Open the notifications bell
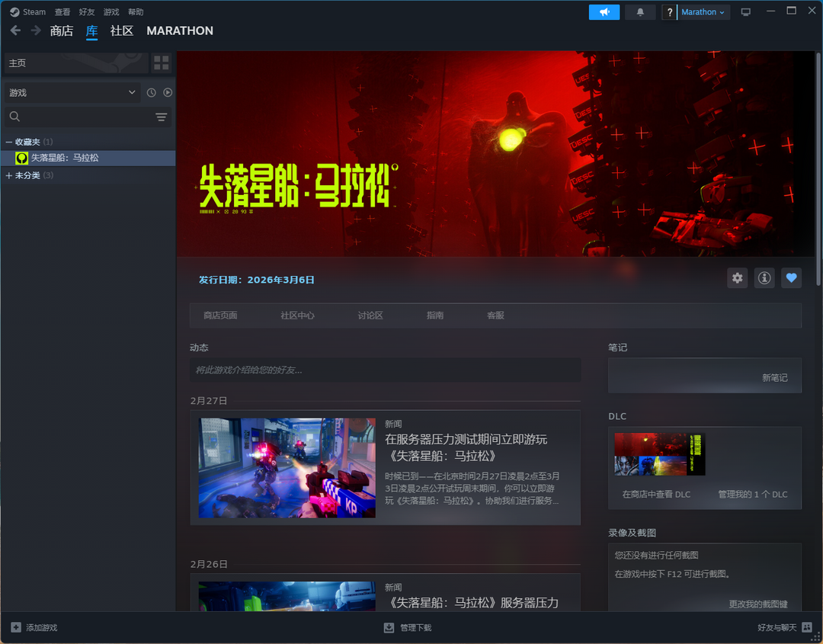 coord(640,12)
